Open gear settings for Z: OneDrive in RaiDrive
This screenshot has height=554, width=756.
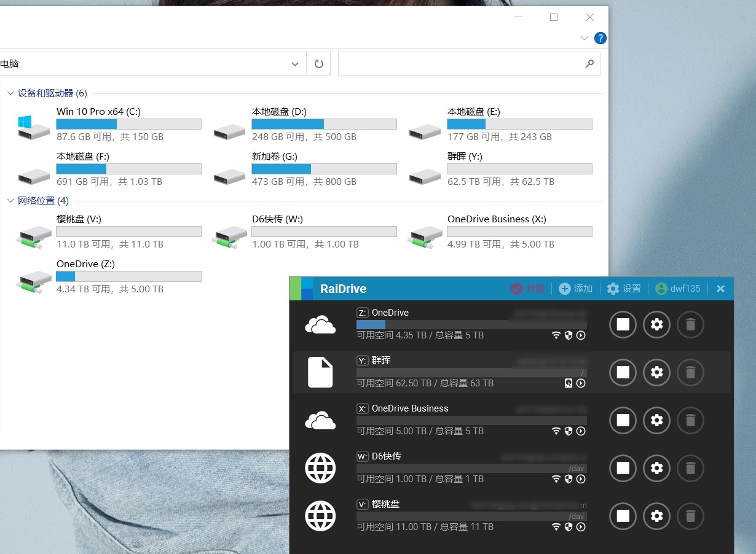coord(656,324)
